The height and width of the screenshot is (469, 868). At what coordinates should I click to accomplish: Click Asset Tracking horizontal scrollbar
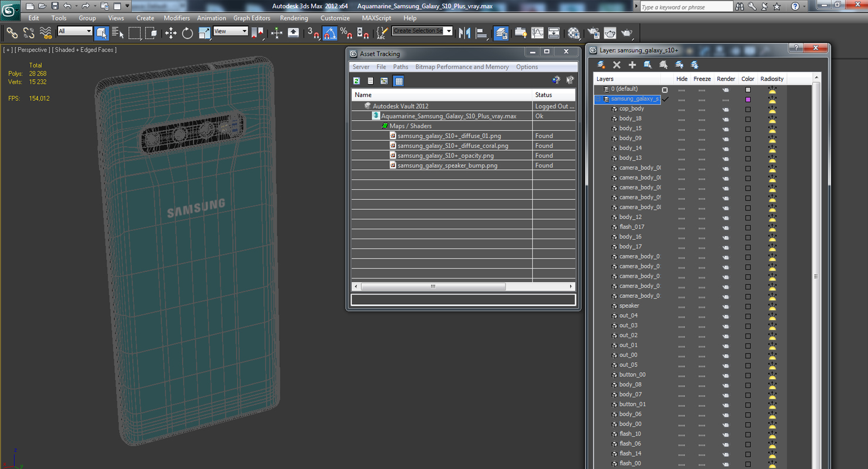click(x=433, y=287)
